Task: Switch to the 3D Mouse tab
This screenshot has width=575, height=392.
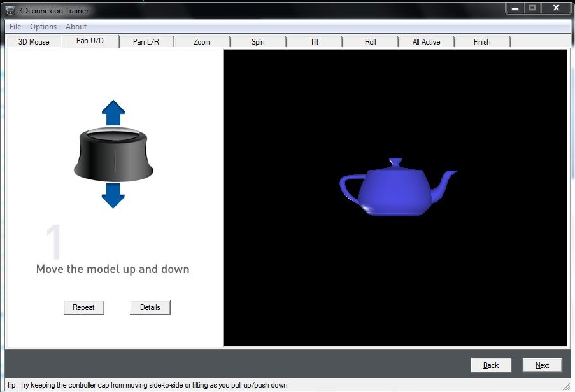Action: [34, 42]
